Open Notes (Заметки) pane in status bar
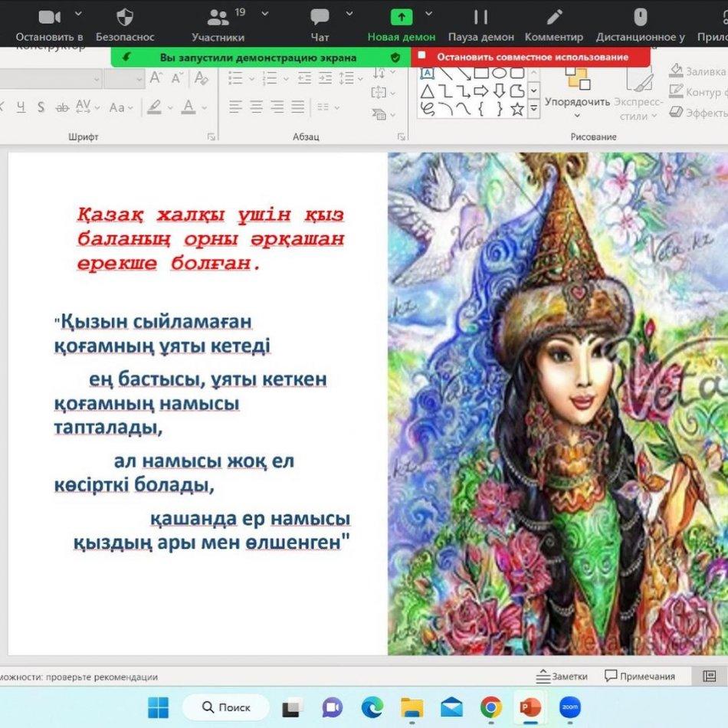This screenshot has width=728, height=728. tap(562, 676)
